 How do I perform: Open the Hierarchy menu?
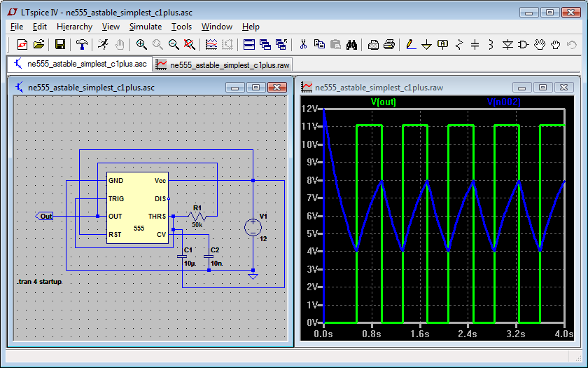(x=74, y=27)
